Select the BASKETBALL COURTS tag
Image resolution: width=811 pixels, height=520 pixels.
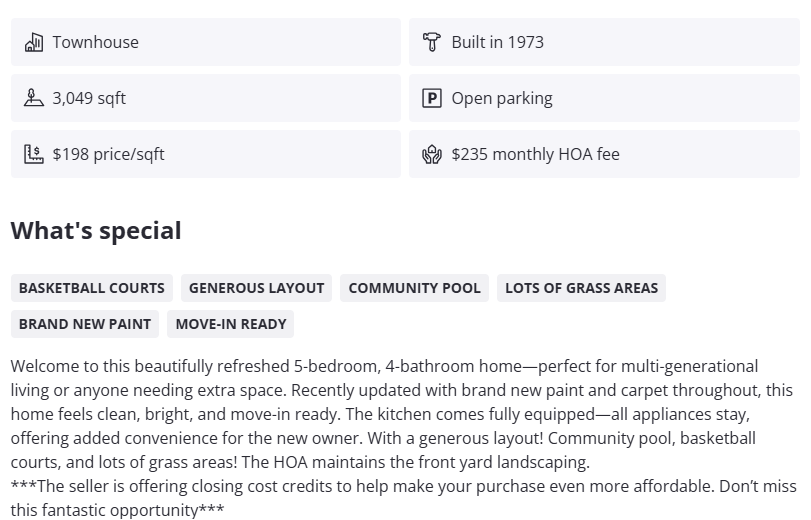click(x=92, y=288)
